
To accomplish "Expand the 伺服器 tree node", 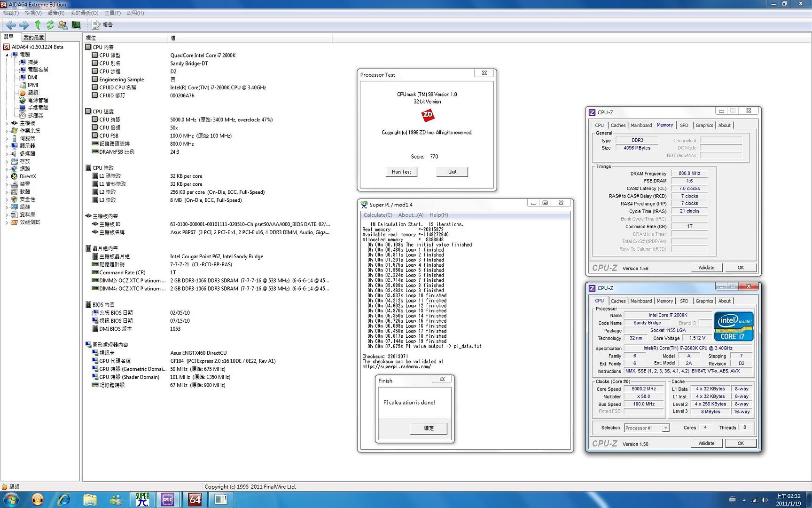I will tap(7, 138).
